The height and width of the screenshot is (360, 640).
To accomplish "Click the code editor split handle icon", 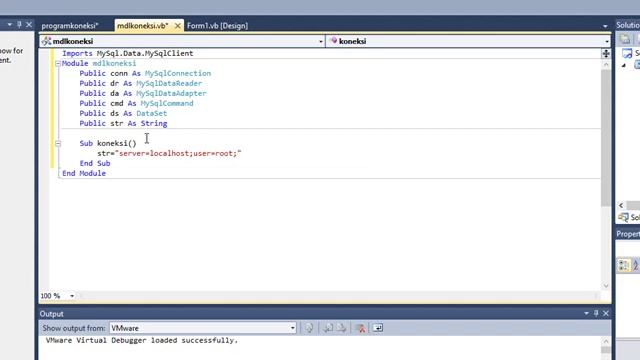I will click(606, 53).
